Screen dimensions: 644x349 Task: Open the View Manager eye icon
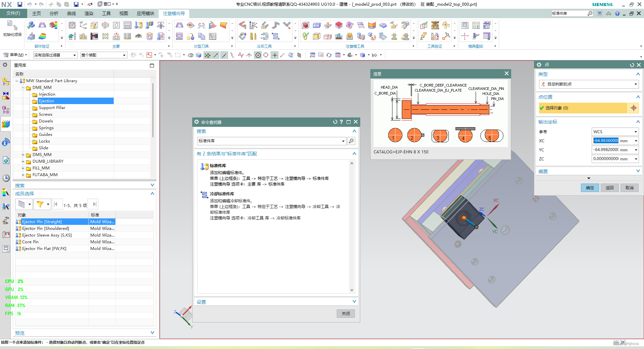[139, 36]
